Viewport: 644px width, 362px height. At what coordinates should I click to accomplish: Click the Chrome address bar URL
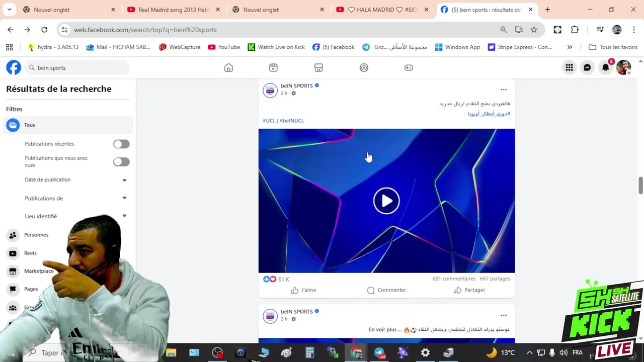click(x=145, y=30)
